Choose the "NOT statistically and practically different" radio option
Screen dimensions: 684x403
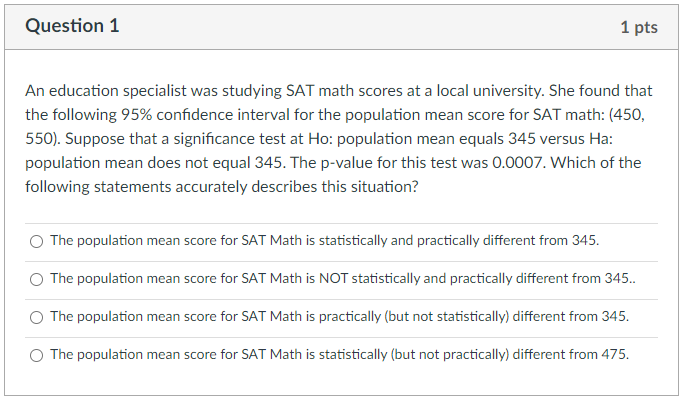click(37, 279)
